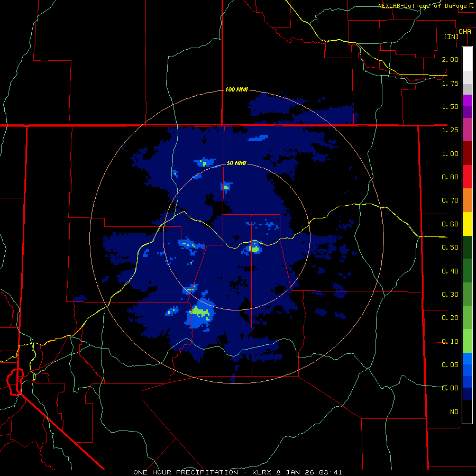Click the 0.05 legend value
The image size is (476, 476).
(x=450, y=364)
